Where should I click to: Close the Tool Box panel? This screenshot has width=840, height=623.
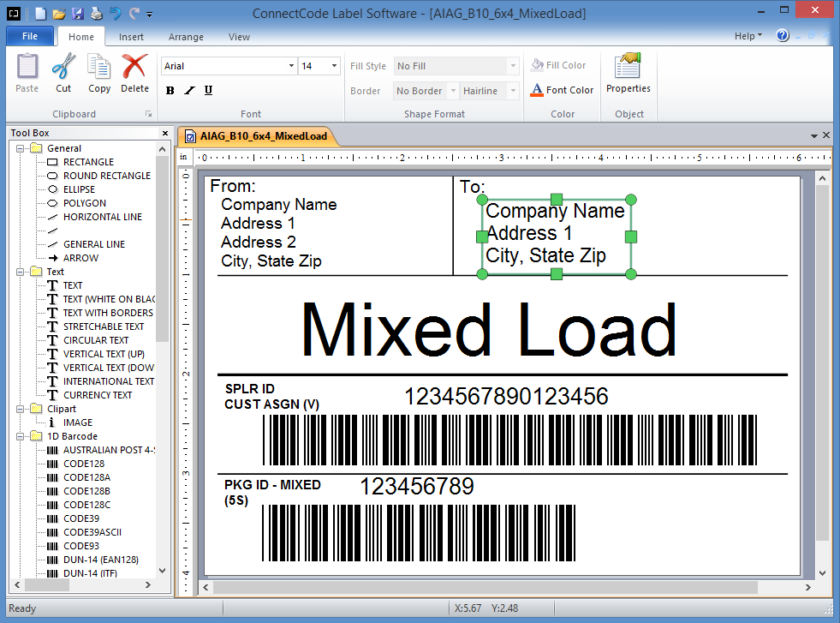pyautogui.click(x=165, y=133)
